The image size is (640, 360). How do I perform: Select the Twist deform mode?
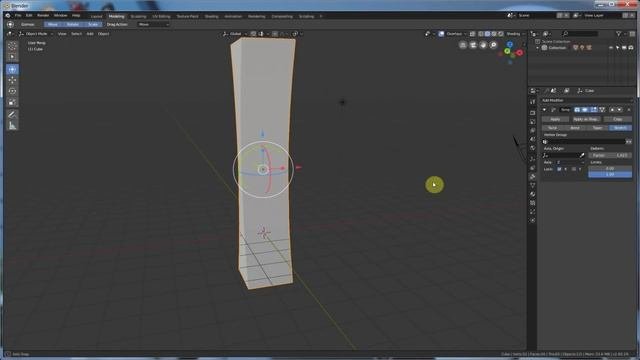[x=553, y=128]
